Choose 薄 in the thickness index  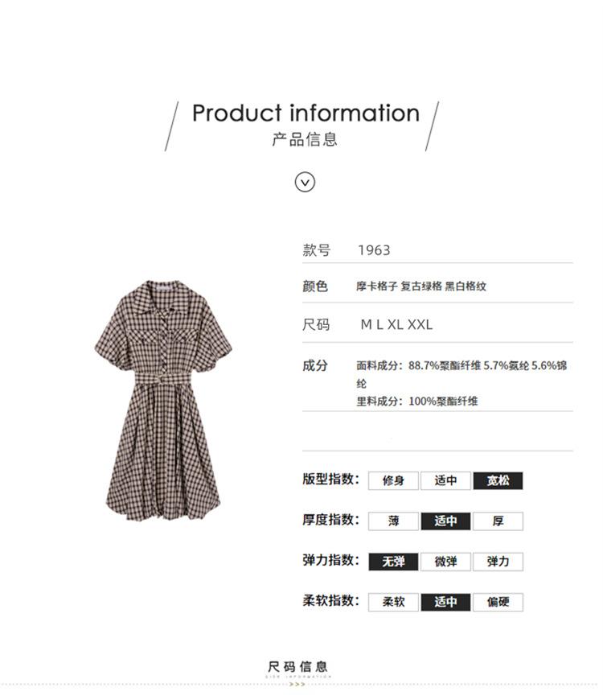(x=393, y=521)
